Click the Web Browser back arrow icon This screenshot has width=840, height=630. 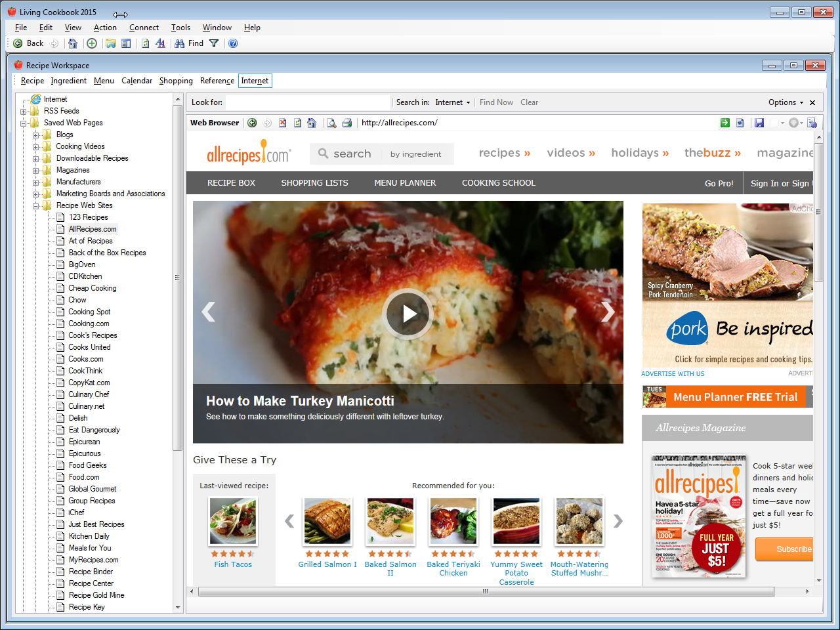[252, 123]
